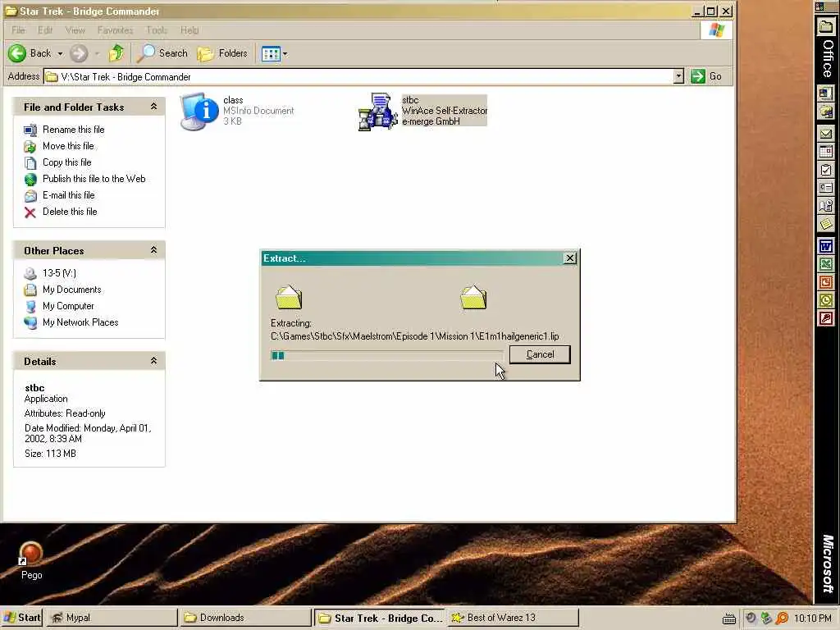Click the New Appointment calendar icon on Office bar
Viewport: 840px width, 630px height.
point(825,152)
